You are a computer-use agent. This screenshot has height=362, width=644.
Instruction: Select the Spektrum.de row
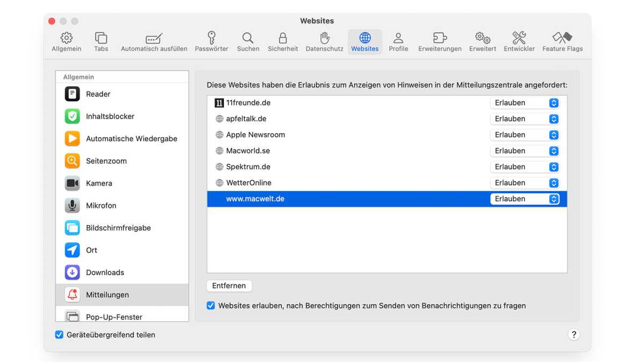[x=387, y=167]
